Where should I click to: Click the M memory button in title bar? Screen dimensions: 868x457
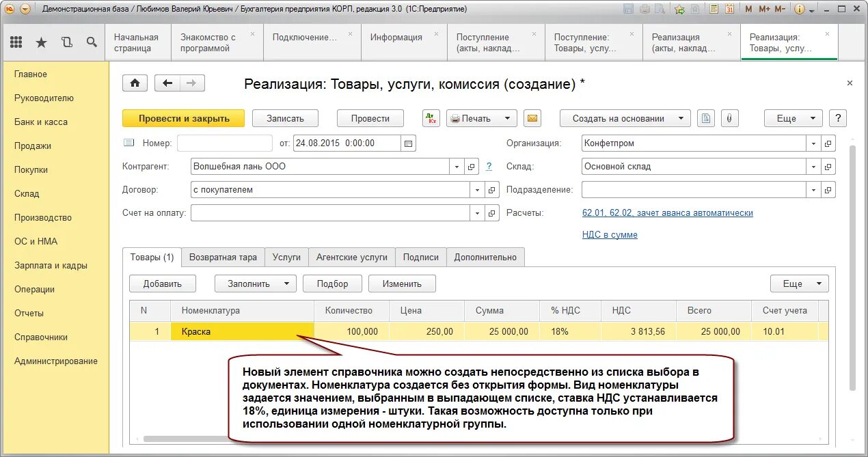[748, 10]
